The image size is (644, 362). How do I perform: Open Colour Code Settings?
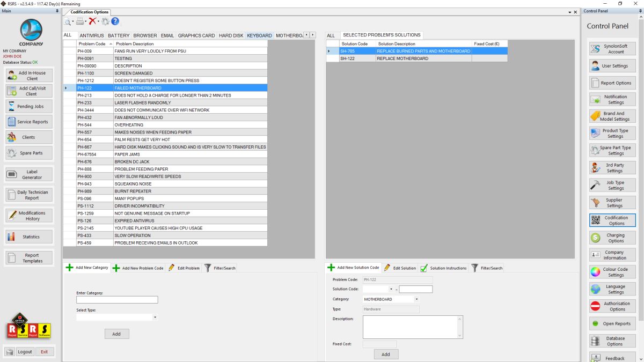(x=612, y=272)
